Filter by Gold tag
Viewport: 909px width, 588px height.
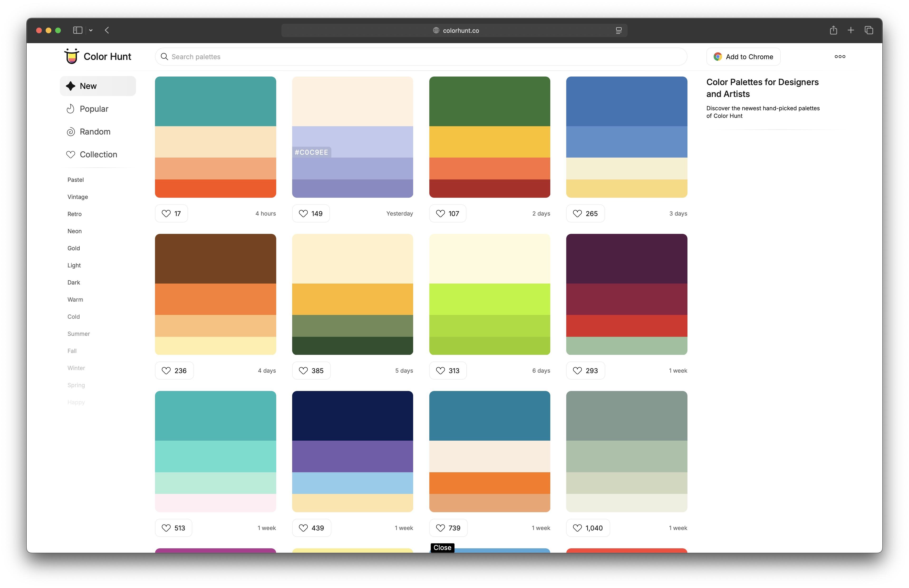point(74,248)
